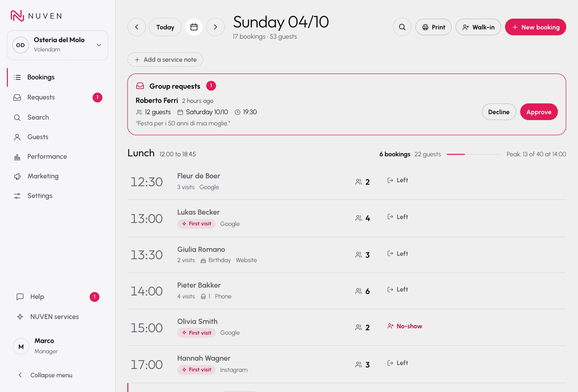
Task: Open the Help item
Action: coord(58,296)
